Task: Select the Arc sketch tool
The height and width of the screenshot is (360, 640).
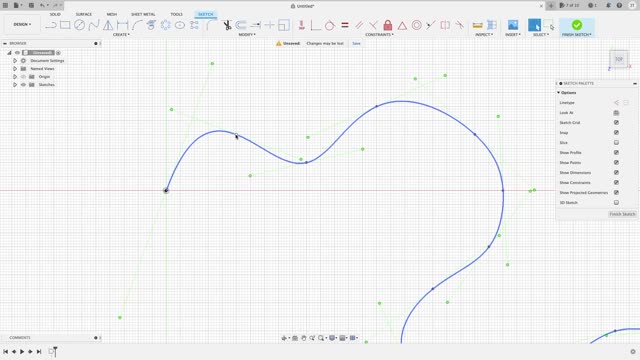Action: click(137, 25)
